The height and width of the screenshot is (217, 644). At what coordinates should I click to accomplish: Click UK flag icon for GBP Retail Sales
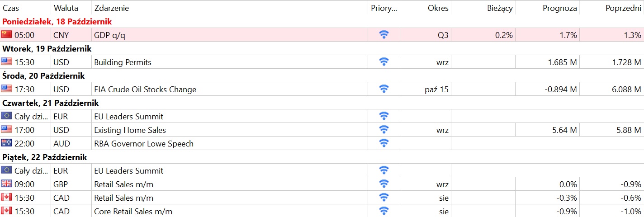[x=6, y=184]
